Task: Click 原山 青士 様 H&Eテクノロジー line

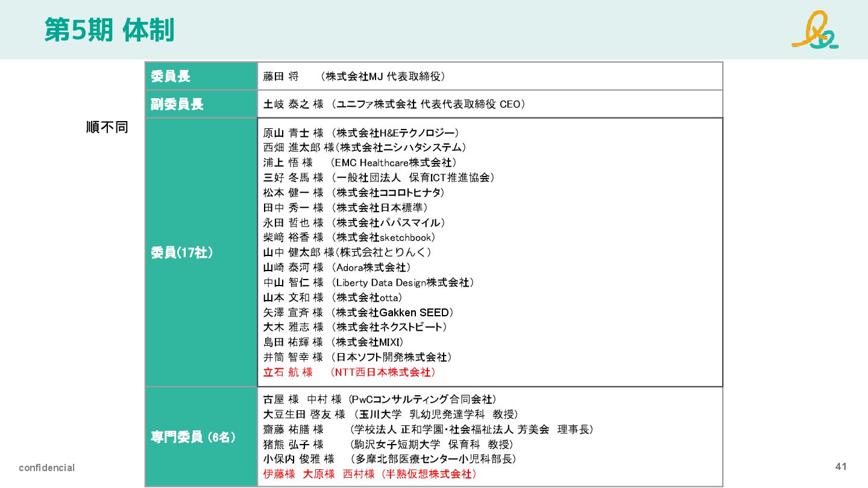Action: [362, 133]
